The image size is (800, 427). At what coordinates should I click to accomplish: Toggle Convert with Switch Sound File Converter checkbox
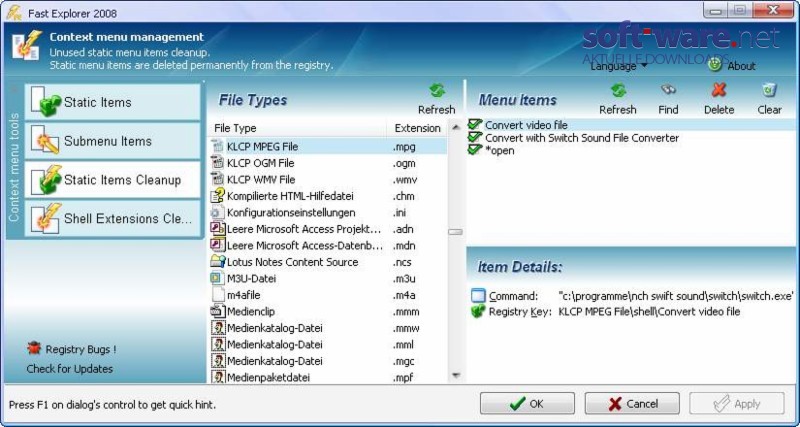(475, 137)
